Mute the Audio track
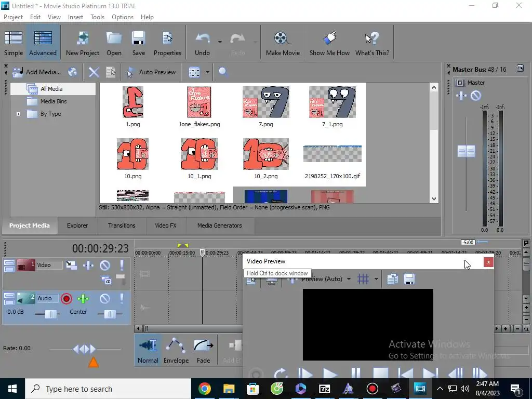Screen dimensions: 532x399 [105, 299]
